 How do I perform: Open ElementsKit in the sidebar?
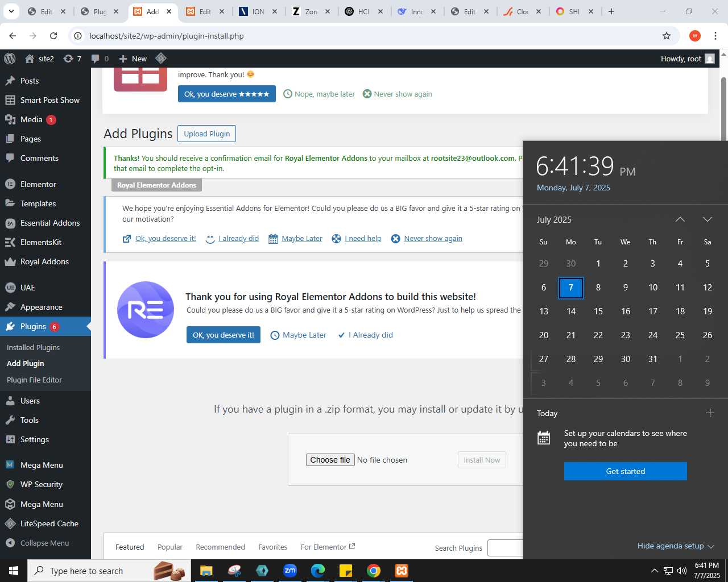41,242
